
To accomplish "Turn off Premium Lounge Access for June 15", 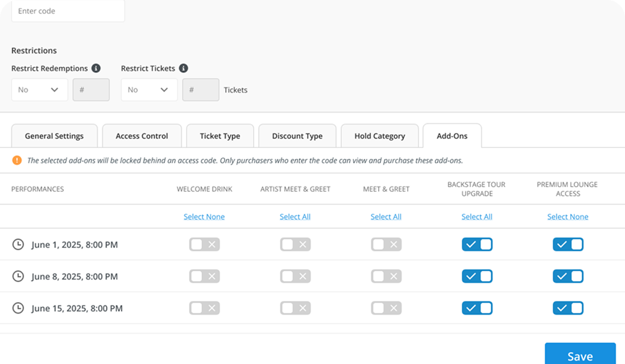I will (x=568, y=308).
